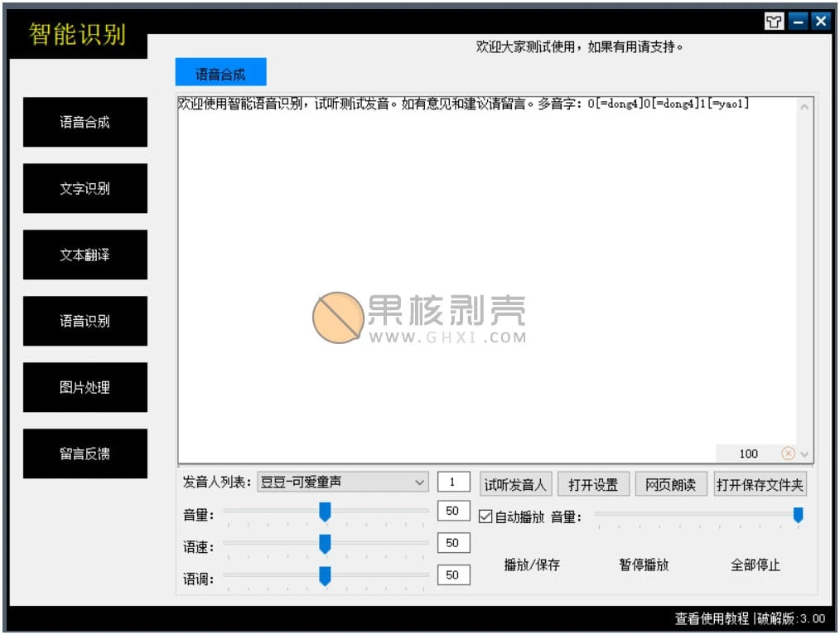Stop everything with 全部停止
The width and height of the screenshot is (840, 635).
tap(755, 565)
